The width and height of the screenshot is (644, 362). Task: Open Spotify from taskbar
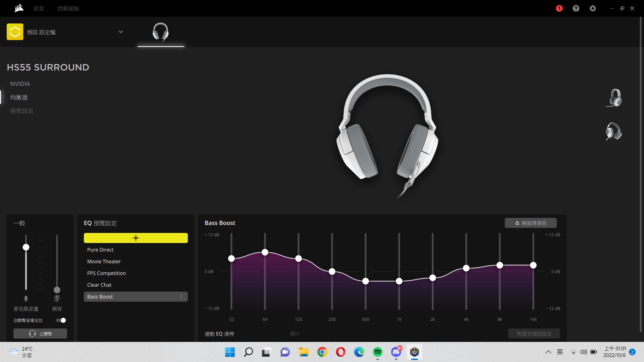(x=377, y=352)
